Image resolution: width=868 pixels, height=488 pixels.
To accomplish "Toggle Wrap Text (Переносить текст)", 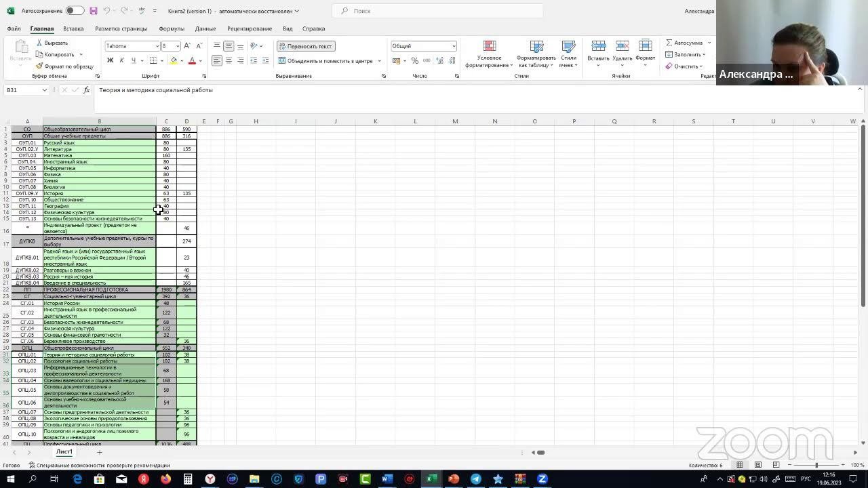I will (306, 46).
